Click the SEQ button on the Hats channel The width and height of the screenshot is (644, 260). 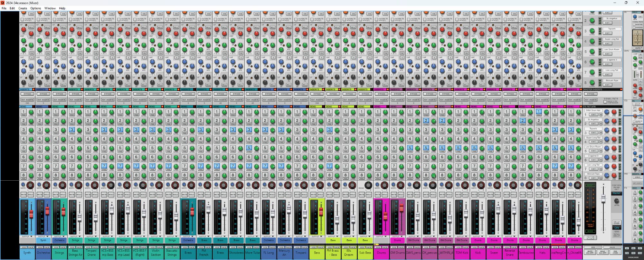tap(539, 247)
